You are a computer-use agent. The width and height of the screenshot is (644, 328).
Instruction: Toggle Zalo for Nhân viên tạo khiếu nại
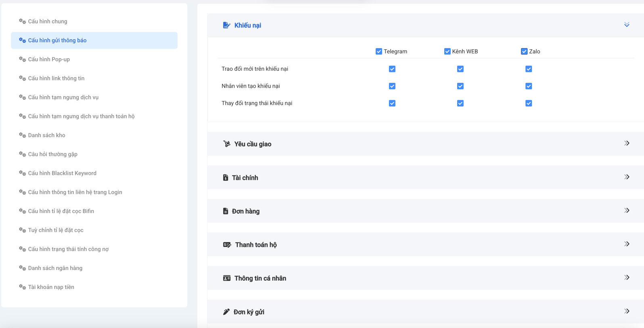point(529,86)
